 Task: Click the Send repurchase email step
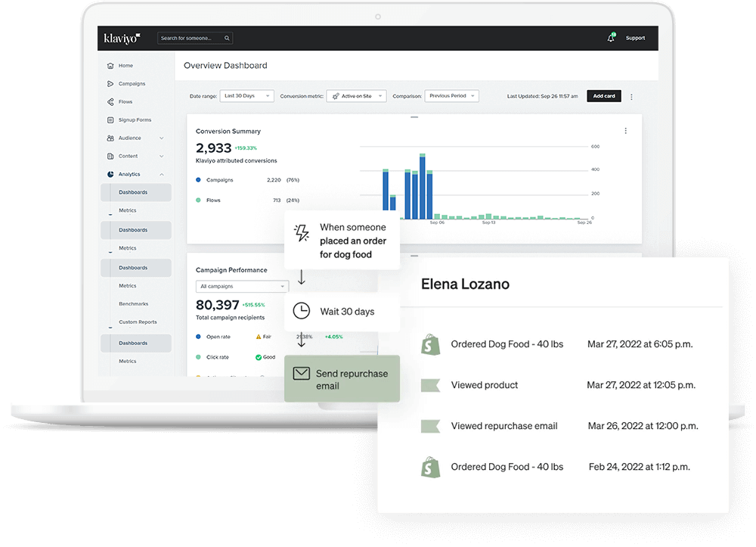point(342,379)
